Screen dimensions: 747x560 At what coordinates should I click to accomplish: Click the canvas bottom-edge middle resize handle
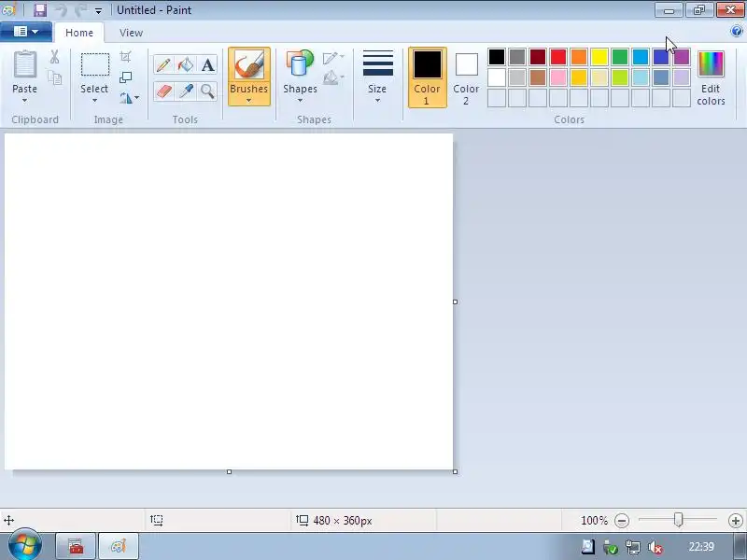coord(229,471)
